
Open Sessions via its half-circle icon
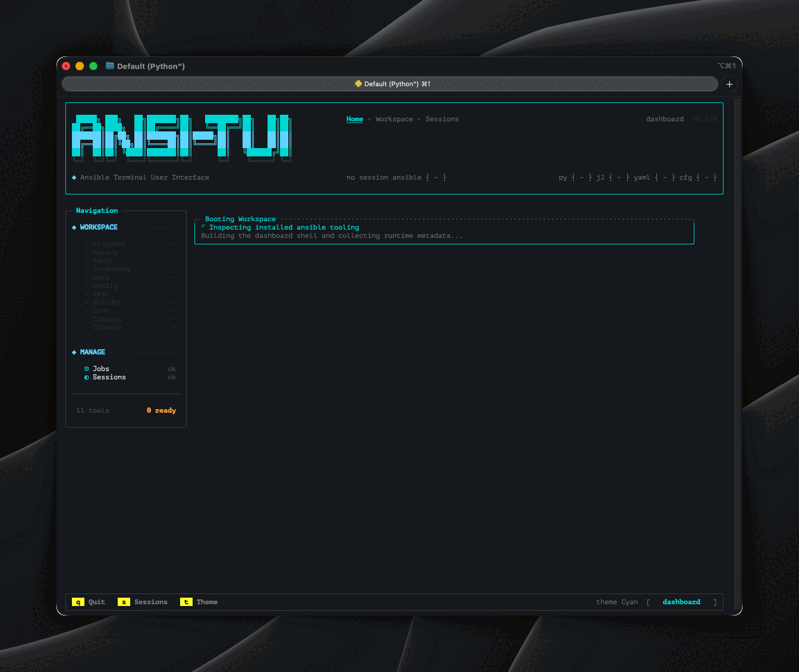point(87,377)
